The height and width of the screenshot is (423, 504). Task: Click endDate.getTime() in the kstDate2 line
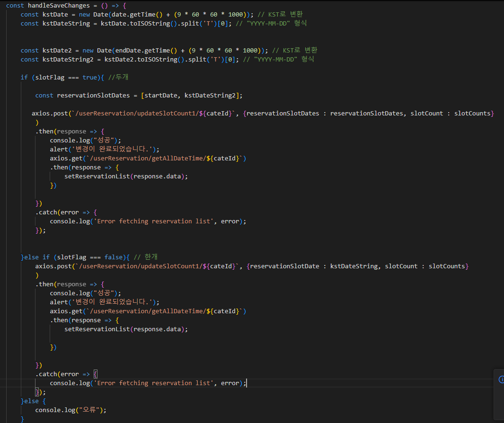coord(146,51)
